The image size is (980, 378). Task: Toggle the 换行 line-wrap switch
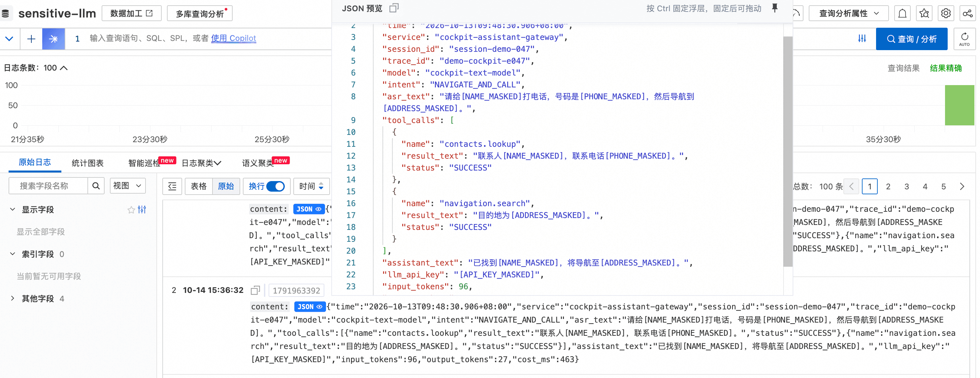tap(276, 186)
